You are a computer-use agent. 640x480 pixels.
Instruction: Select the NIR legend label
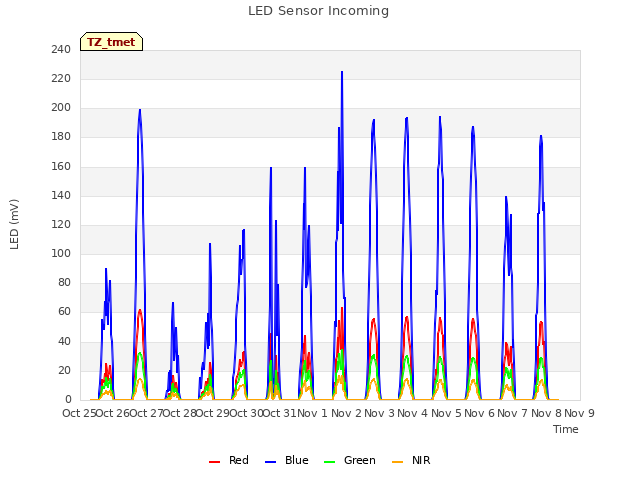coord(421,460)
